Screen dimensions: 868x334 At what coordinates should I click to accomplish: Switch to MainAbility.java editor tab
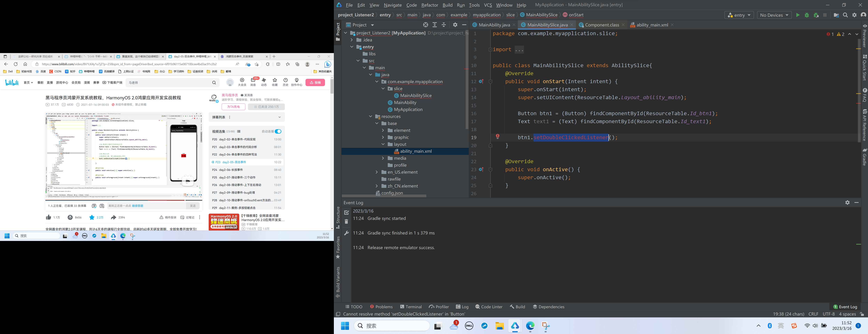494,25
